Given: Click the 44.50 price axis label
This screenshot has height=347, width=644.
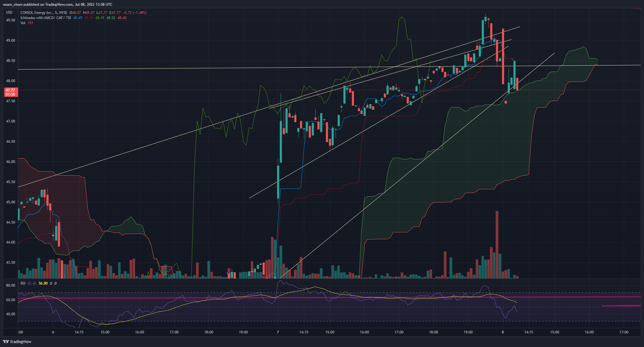Looking at the screenshot, I should click(x=11, y=222).
